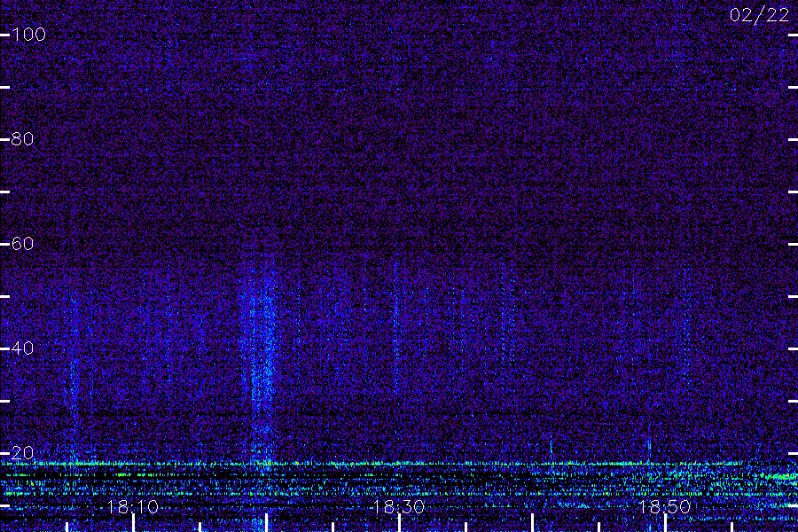Click the 18:30 time label

(x=399, y=507)
